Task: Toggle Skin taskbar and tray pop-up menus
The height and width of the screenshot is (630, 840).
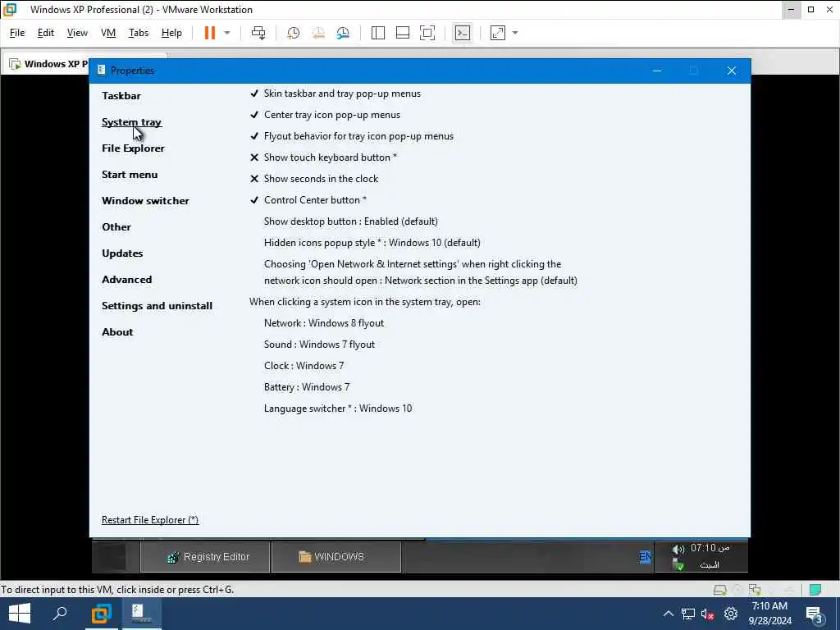Action: click(x=336, y=94)
